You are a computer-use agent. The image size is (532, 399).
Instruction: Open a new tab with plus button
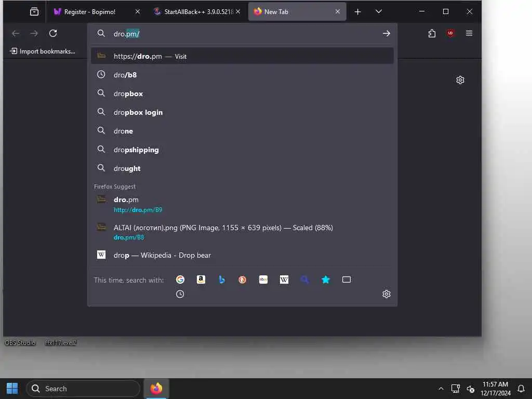coord(357,12)
